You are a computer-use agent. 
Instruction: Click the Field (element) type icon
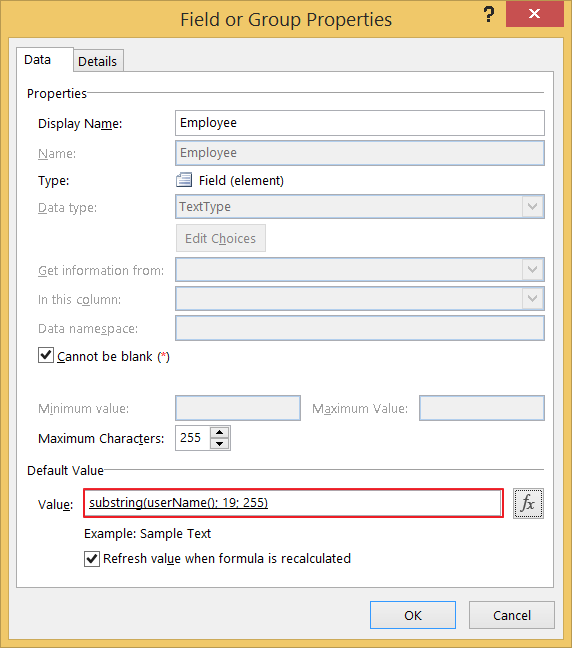184,180
